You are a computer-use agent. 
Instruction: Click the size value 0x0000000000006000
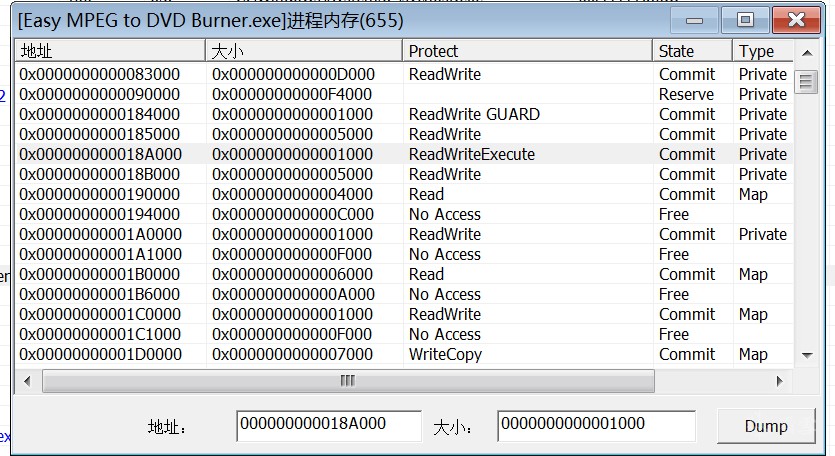pyautogui.click(x=292, y=274)
